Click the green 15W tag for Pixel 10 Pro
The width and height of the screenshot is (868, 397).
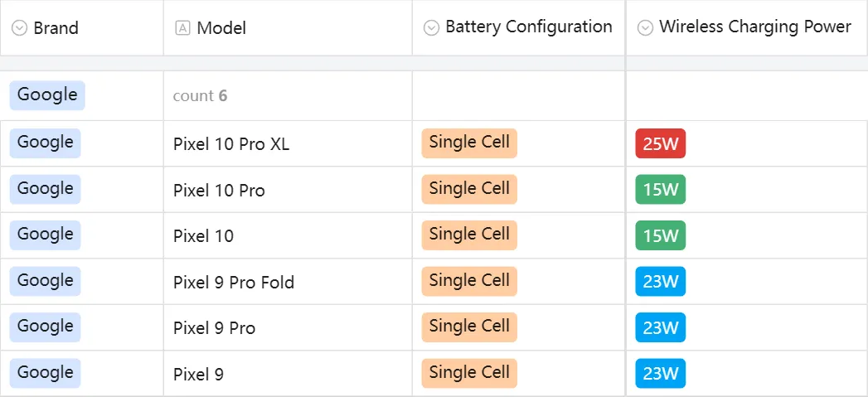tap(661, 189)
